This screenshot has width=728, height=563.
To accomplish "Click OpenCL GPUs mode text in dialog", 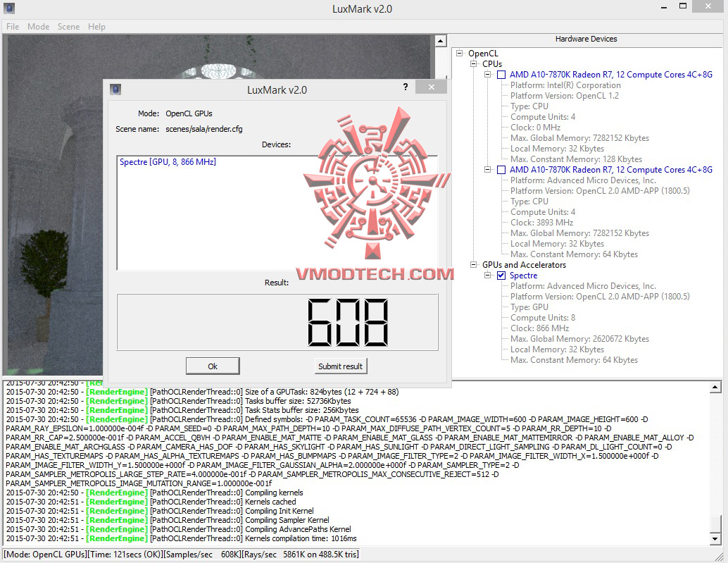I will pos(189,113).
